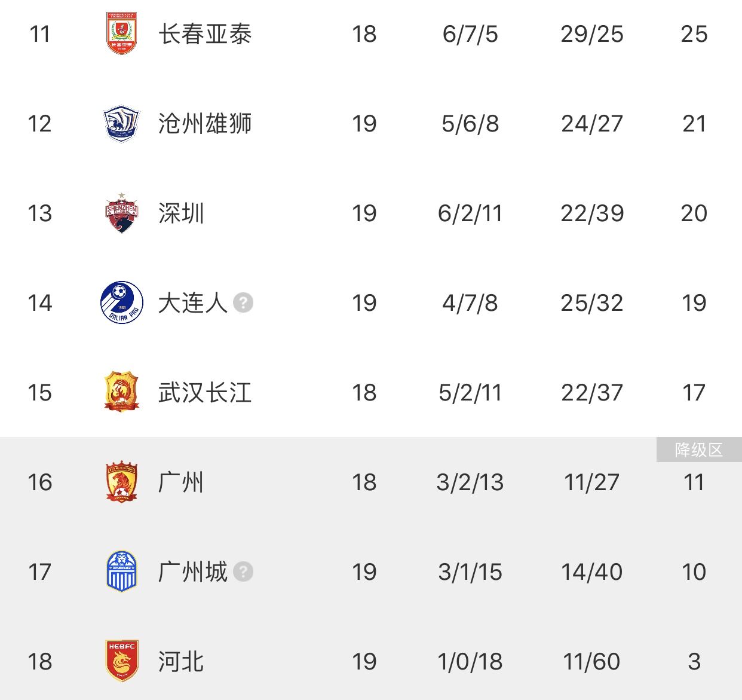Open the Dalian Pro round blue logo
This screenshot has height=700, width=742.
(x=121, y=302)
